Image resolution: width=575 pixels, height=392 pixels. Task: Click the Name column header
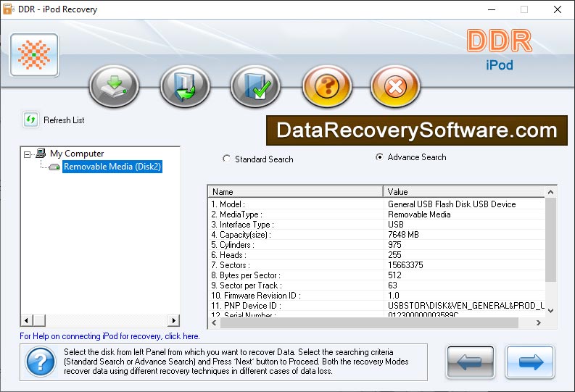[x=295, y=192]
